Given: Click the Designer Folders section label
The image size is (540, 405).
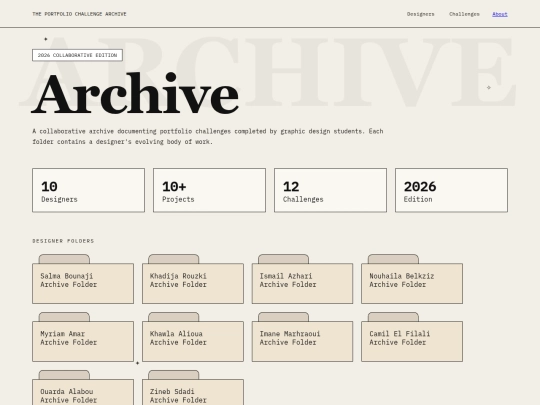Looking at the screenshot, I should pos(63,241).
